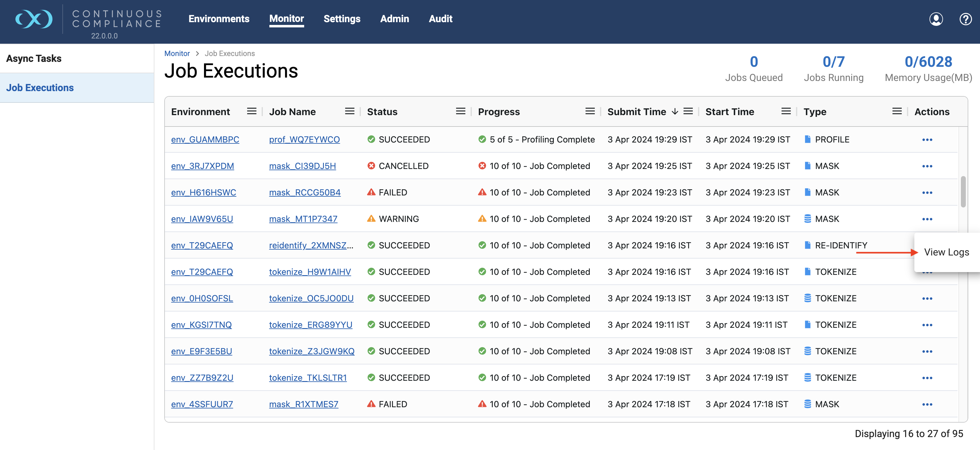Open Environment column filter menu
This screenshot has width=980, height=450.
click(251, 111)
